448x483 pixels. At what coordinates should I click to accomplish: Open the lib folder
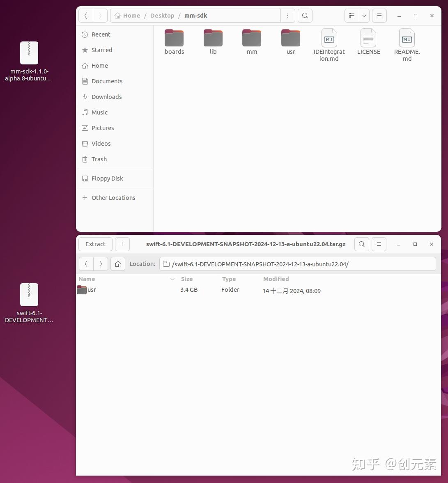pos(213,42)
